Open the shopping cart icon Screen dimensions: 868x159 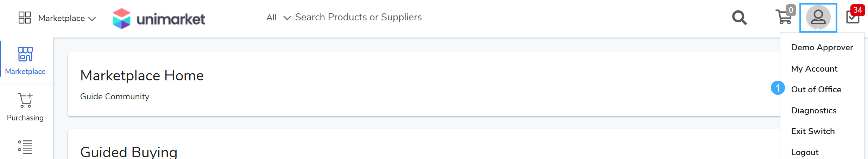tap(783, 18)
